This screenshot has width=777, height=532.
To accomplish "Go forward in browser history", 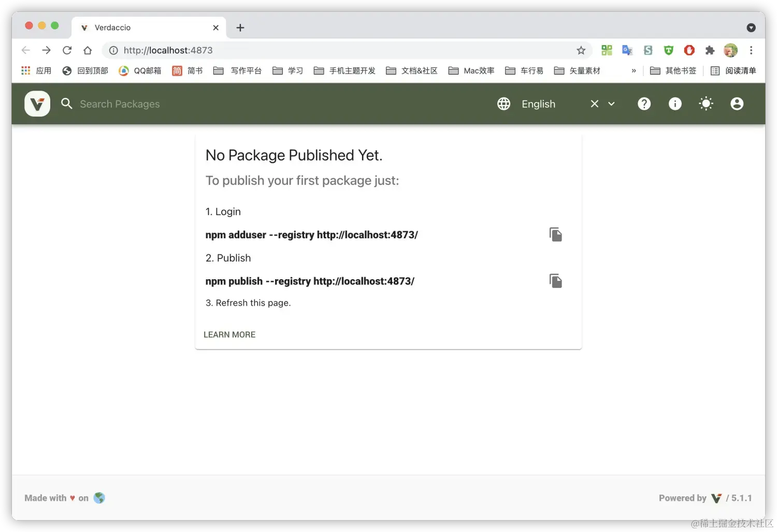I will coord(47,50).
